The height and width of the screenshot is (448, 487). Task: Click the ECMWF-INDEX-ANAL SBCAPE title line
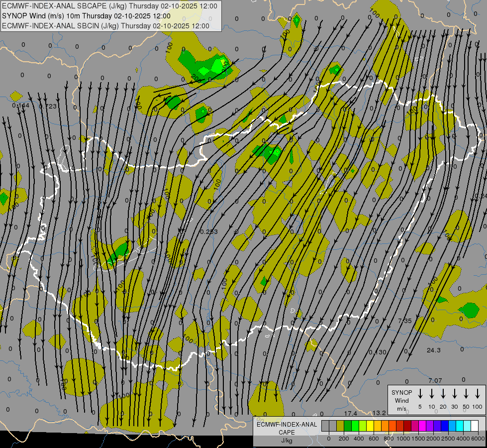click(x=109, y=6)
